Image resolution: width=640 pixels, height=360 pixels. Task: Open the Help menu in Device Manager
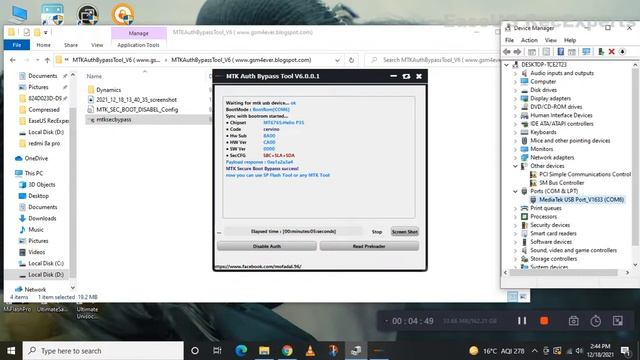(570, 40)
